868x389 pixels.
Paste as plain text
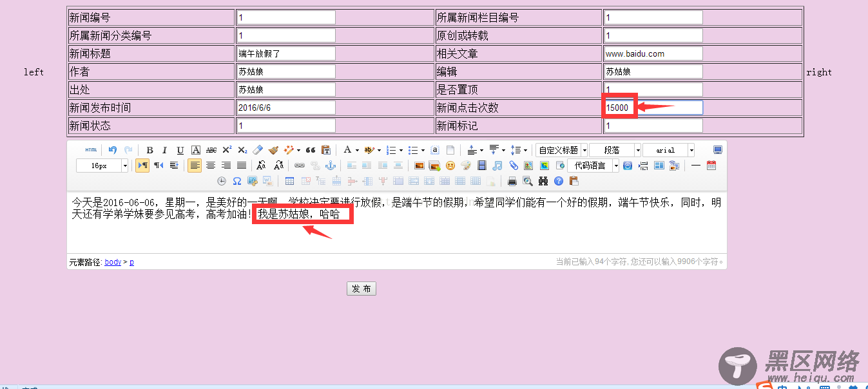(326, 150)
